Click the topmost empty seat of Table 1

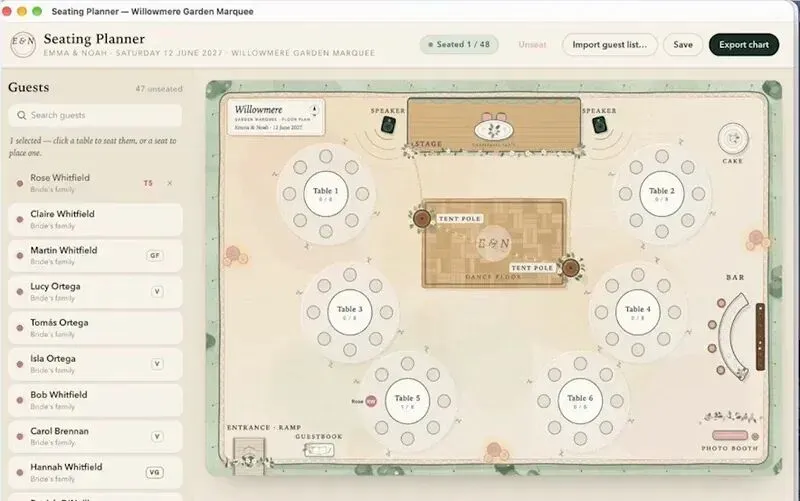[x=326, y=156]
